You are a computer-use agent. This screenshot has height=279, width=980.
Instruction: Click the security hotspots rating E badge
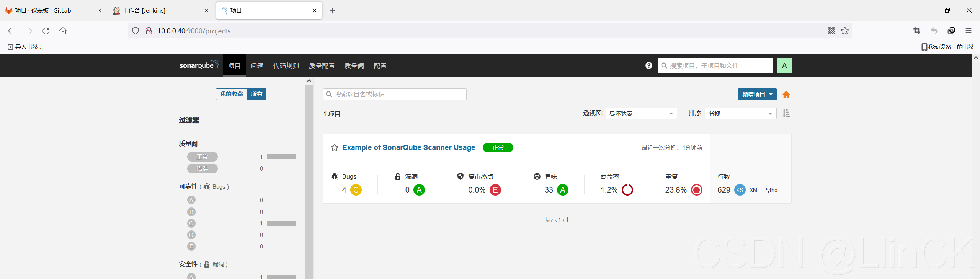tap(495, 190)
